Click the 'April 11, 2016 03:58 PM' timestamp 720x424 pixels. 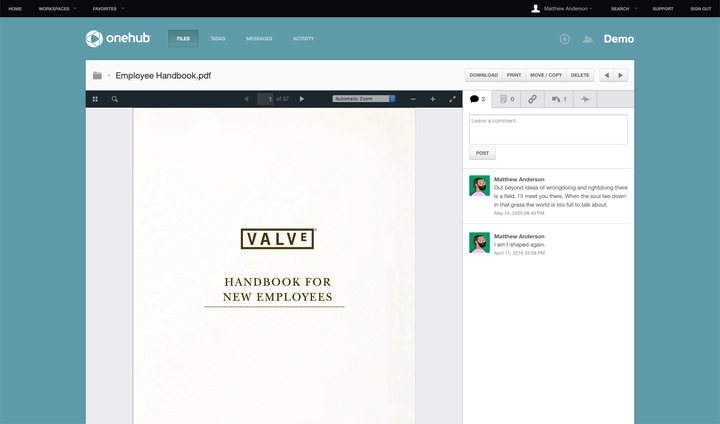pos(519,253)
